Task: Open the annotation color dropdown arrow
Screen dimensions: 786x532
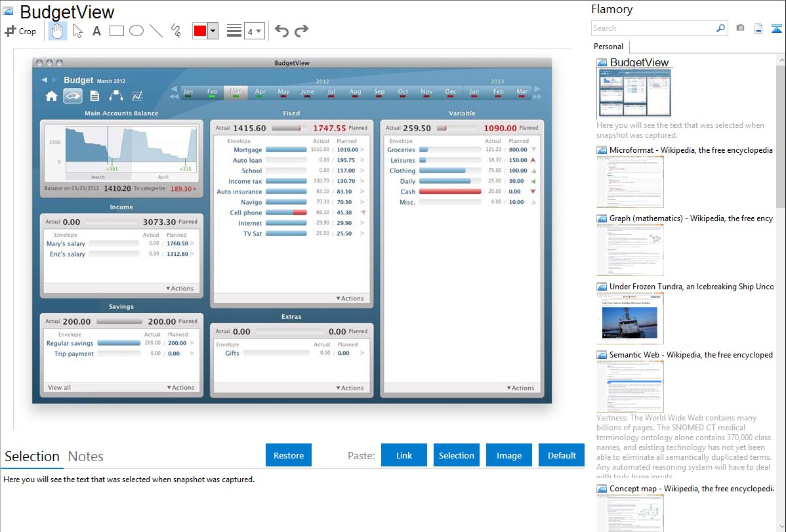Action: click(213, 31)
